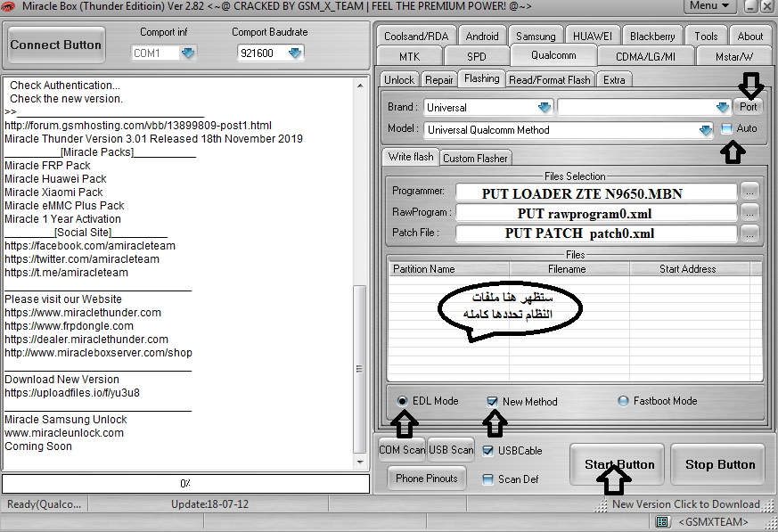The width and height of the screenshot is (778, 532).
Task: Click the Port button
Action: 749,107
